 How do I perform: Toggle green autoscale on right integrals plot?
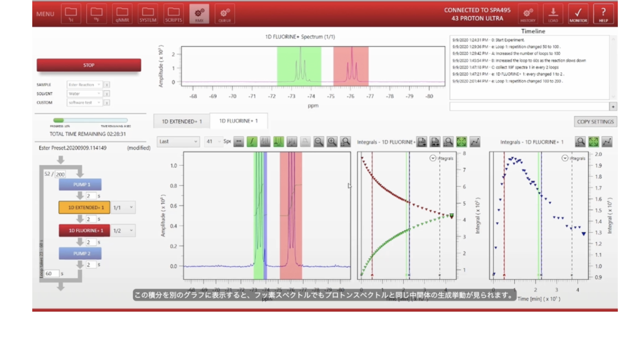(594, 142)
